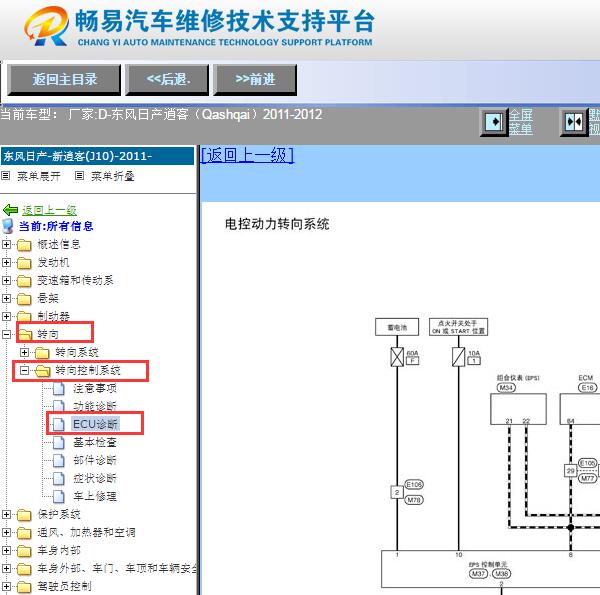
Task: Go back with <<后退 button
Action: [167, 80]
